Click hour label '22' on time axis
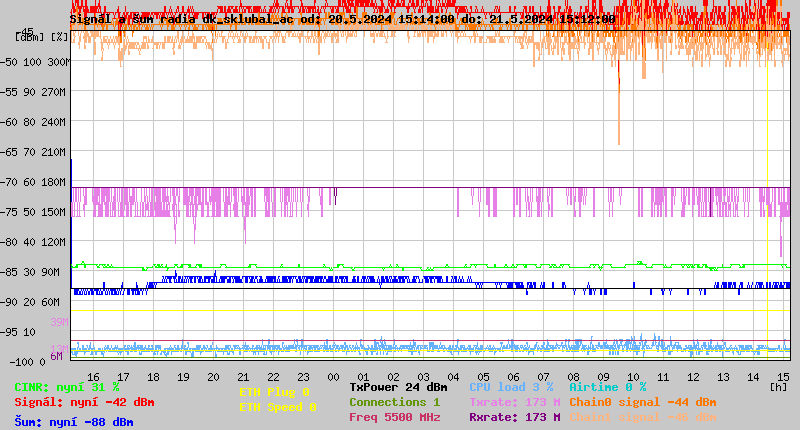The image size is (800, 430). click(273, 377)
